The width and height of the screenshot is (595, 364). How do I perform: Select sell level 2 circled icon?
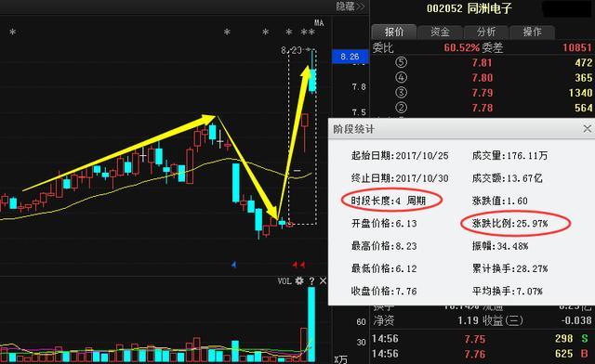click(401, 108)
